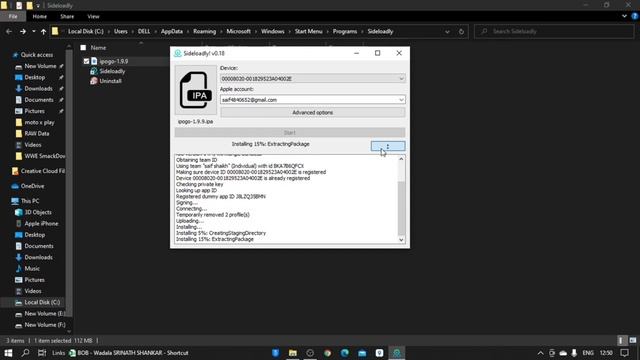The image size is (640, 360).
Task: Click the Uninstall shortcut icon in list
Action: tap(94, 81)
